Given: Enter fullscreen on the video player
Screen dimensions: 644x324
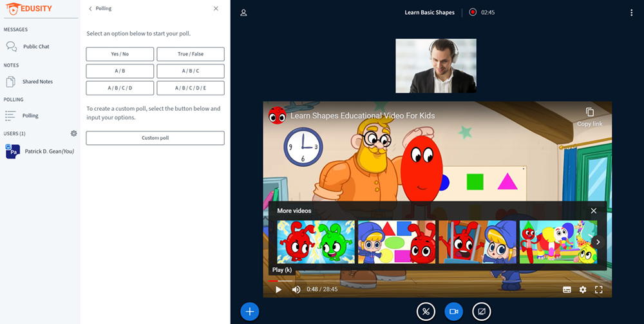Looking at the screenshot, I should 599,290.
